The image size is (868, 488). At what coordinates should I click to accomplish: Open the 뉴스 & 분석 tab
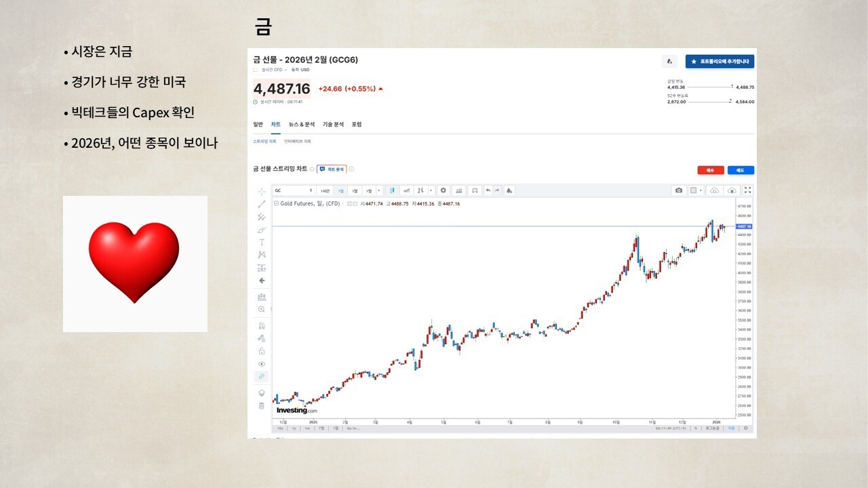click(302, 125)
